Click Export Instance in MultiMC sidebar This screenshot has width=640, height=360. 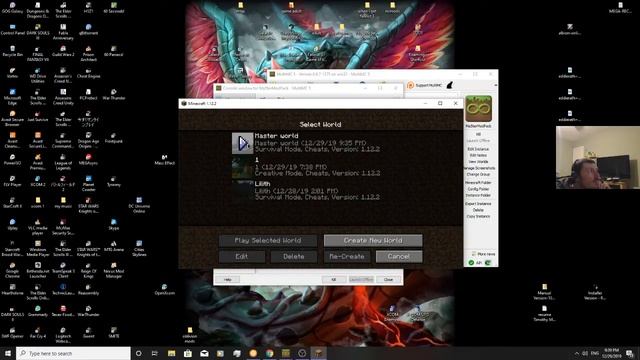tap(478, 204)
